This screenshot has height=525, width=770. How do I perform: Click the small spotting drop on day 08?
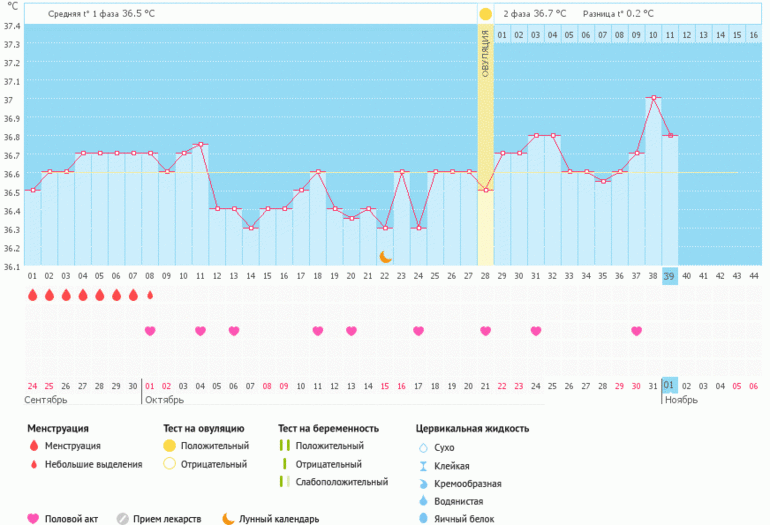(150, 295)
